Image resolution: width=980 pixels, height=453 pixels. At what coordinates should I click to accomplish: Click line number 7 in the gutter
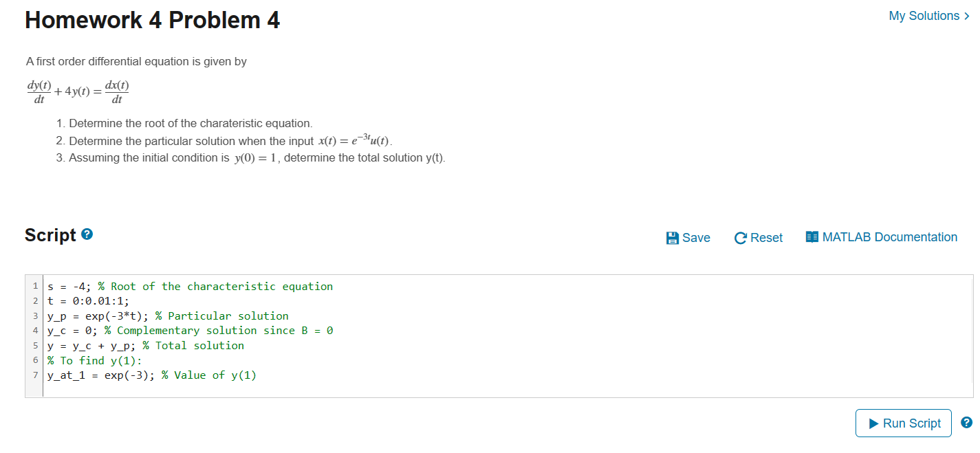(35, 375)
